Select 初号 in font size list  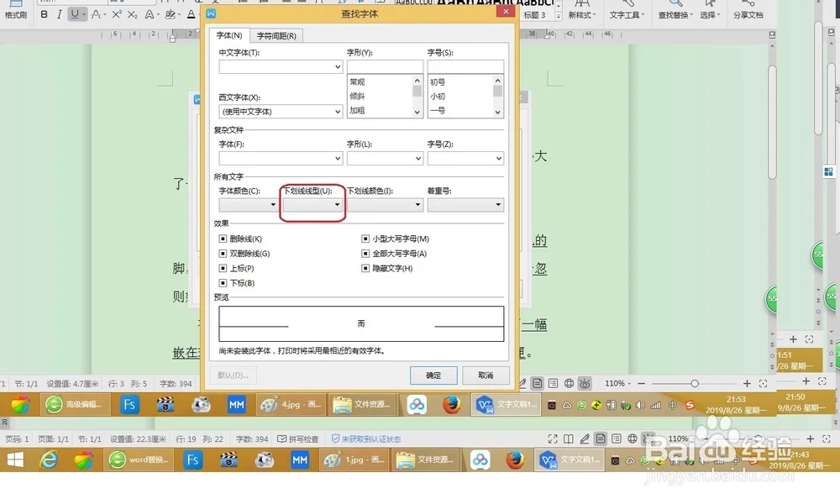pos(438,82)
